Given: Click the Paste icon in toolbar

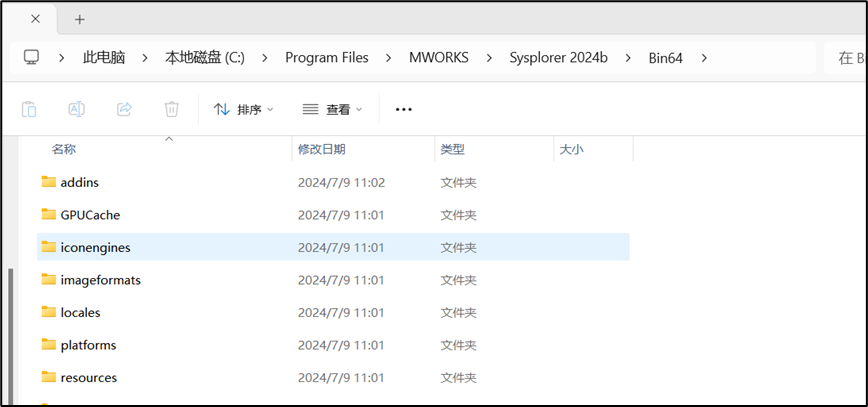Looking at the screenshot, I should pos(29,109).
